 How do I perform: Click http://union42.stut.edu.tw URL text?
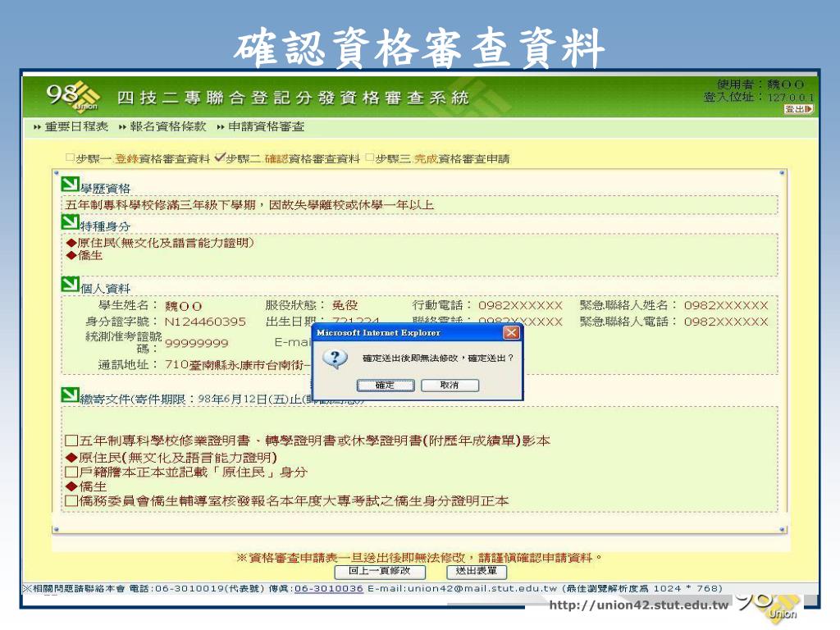[x=638, y=605]
